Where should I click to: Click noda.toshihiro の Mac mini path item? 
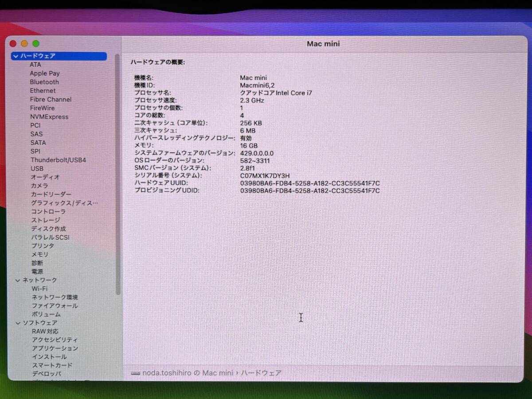[x=188, y=373]
